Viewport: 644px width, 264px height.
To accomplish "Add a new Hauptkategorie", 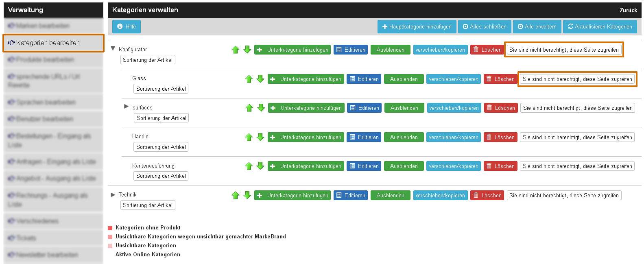I will (417, 26).
